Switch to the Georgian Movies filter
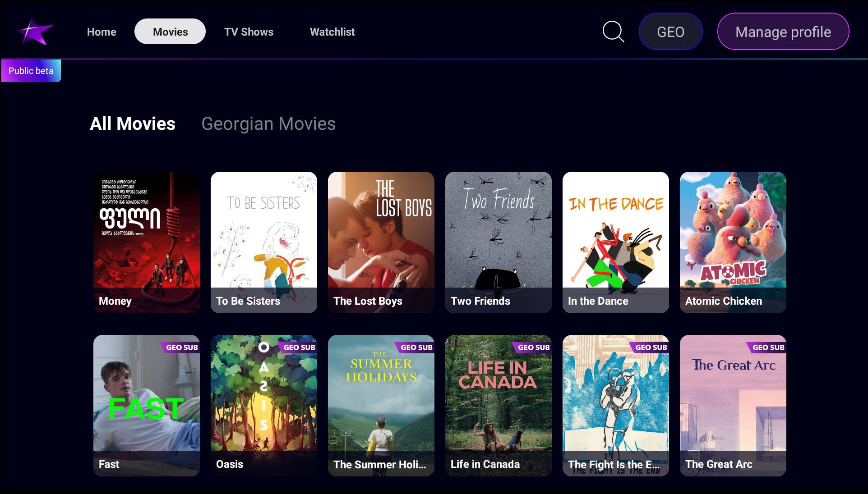Image resolution: width=868 pixels, height=494 pixels. point(268,123)
